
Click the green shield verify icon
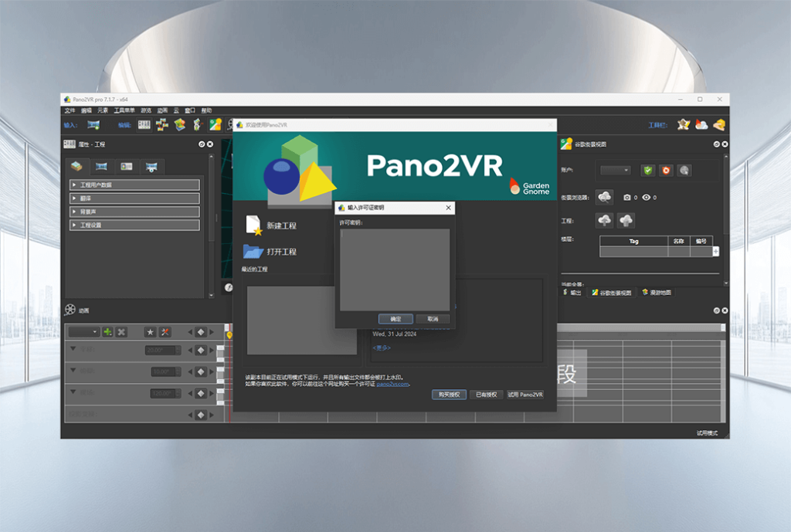(x=648, y=171)
